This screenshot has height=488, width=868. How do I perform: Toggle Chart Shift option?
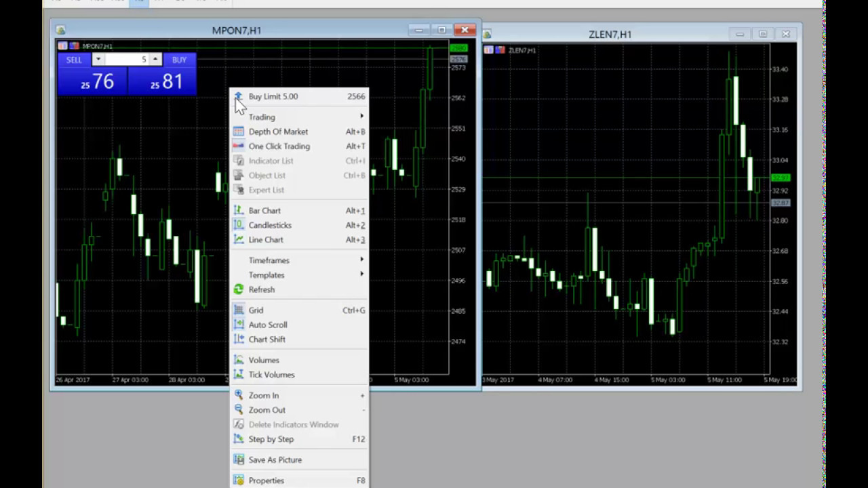(299, 340)
